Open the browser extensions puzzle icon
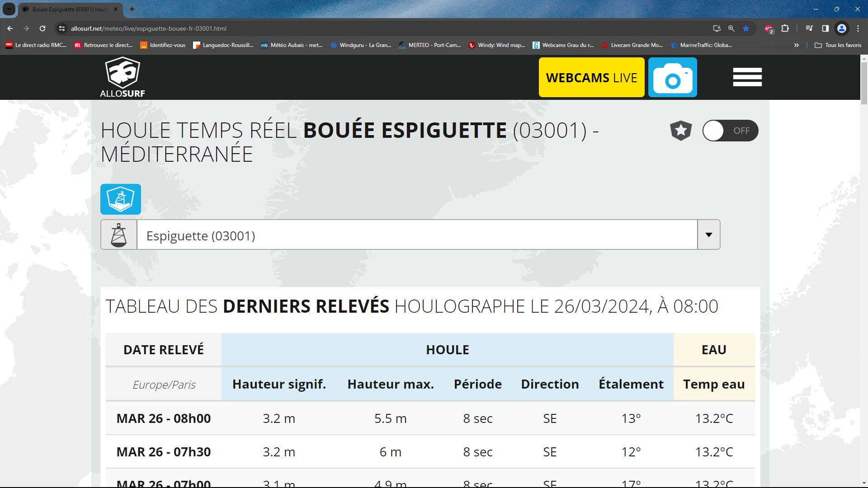Viewport: 868px width, 488px height. coord(785,28)
